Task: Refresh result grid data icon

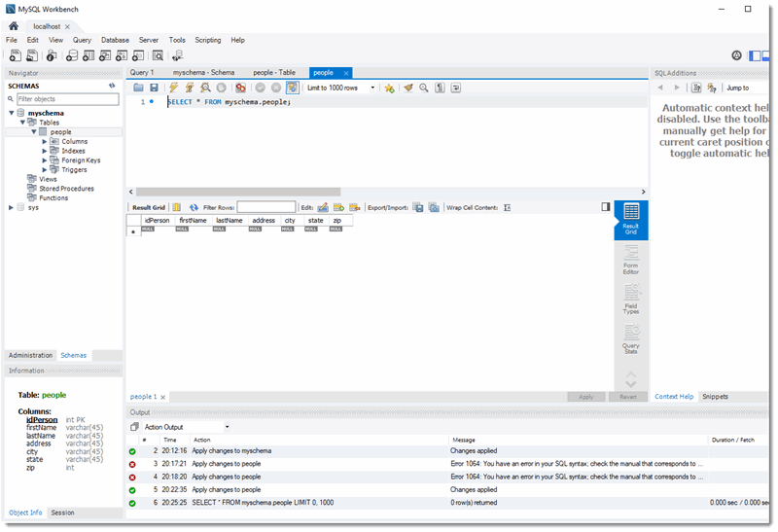Action: tap(194, 207)
